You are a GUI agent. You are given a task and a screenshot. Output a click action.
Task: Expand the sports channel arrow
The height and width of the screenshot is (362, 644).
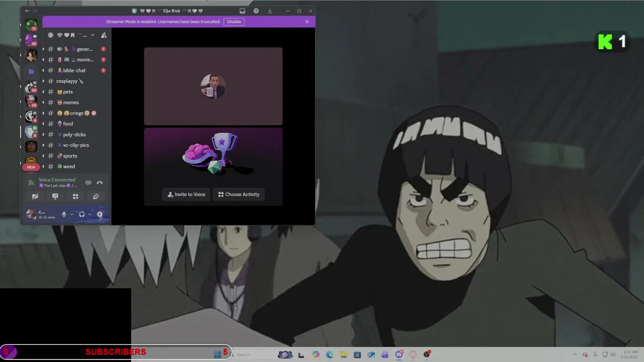pyautogui.click(x=43, y=156)
